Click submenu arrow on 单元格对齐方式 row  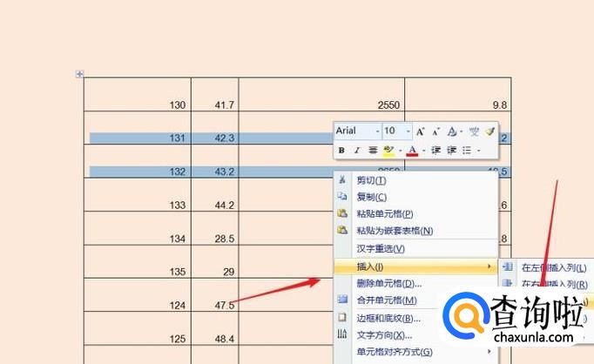point(489,352)
